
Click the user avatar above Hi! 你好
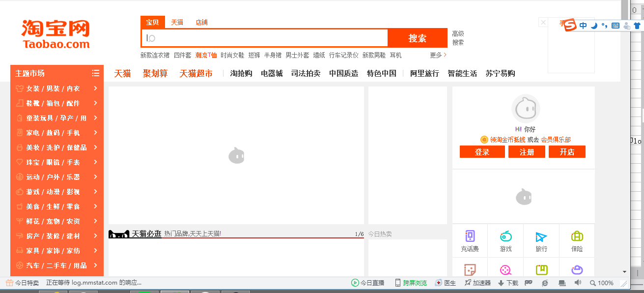(526, 109)
